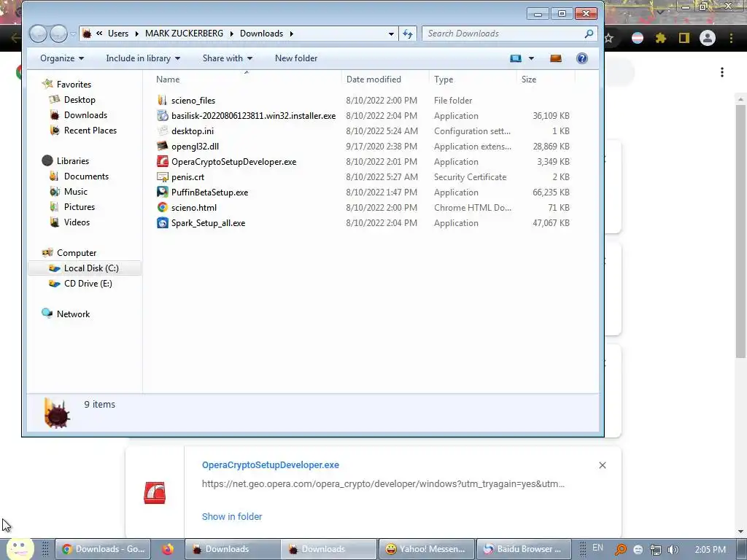Open Recent Places in sidebar
Viewport: 747px width, 560px height.
tap(90, 130)
